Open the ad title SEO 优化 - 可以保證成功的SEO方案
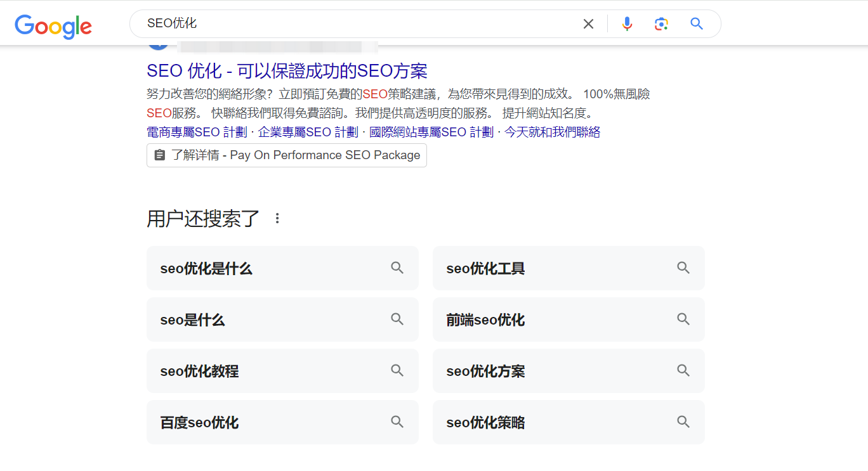The image size is (868, 471). pyautogui.click(x=287, y=70)
